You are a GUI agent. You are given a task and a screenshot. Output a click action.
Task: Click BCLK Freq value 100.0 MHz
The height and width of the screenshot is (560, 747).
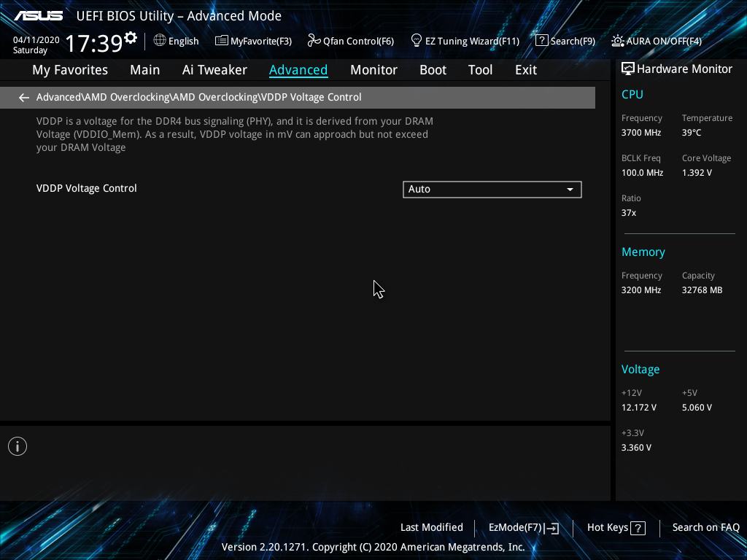[642, 173]
